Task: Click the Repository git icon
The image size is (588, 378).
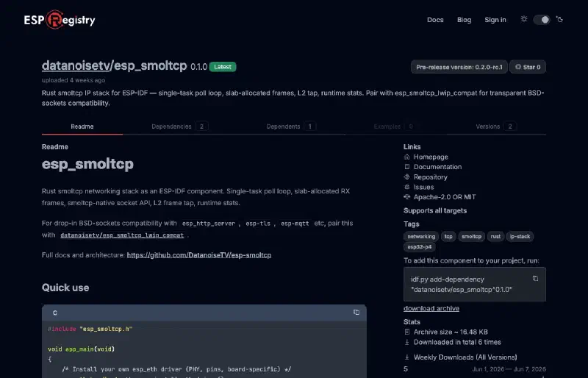Action: tap(407, 176)
